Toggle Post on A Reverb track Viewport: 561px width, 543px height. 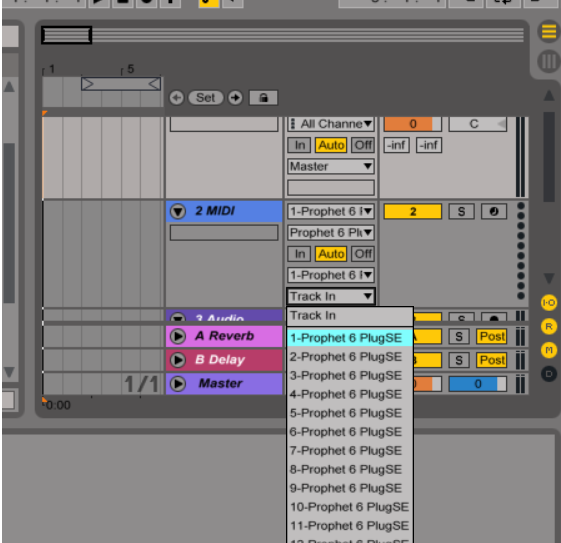pos(492,337)
